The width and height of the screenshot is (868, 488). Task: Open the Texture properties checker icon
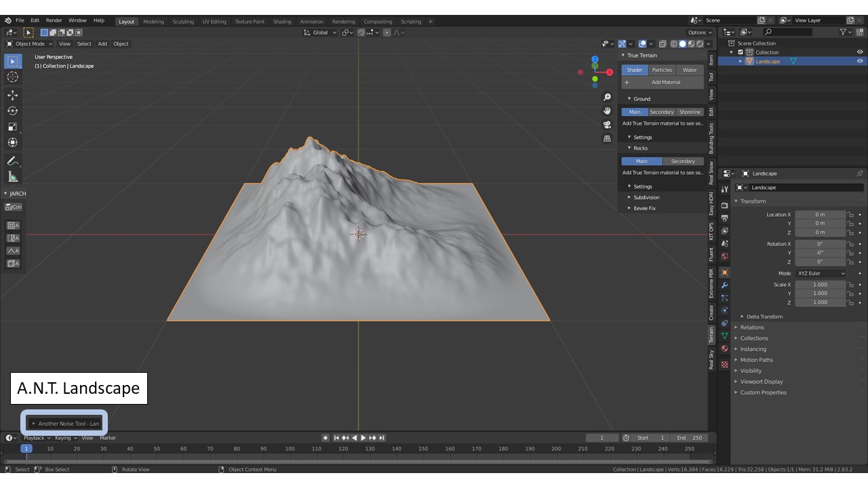pos(724,365)
